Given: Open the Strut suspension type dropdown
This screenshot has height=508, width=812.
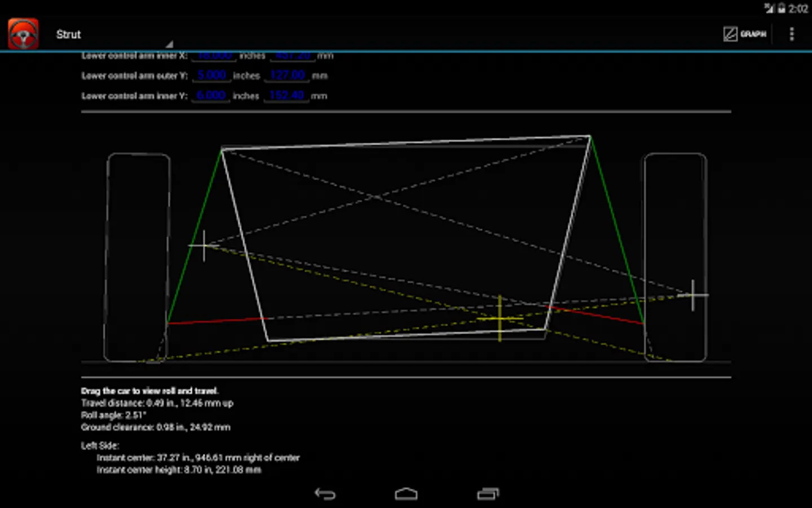Looking at the screenshot, I should click(x=114, y=34).
